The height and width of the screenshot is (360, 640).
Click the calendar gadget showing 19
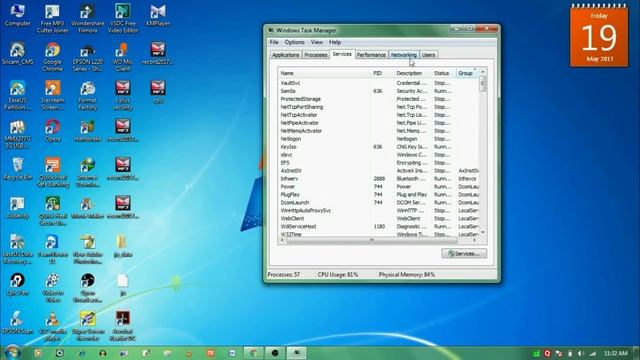pos(599,36)
